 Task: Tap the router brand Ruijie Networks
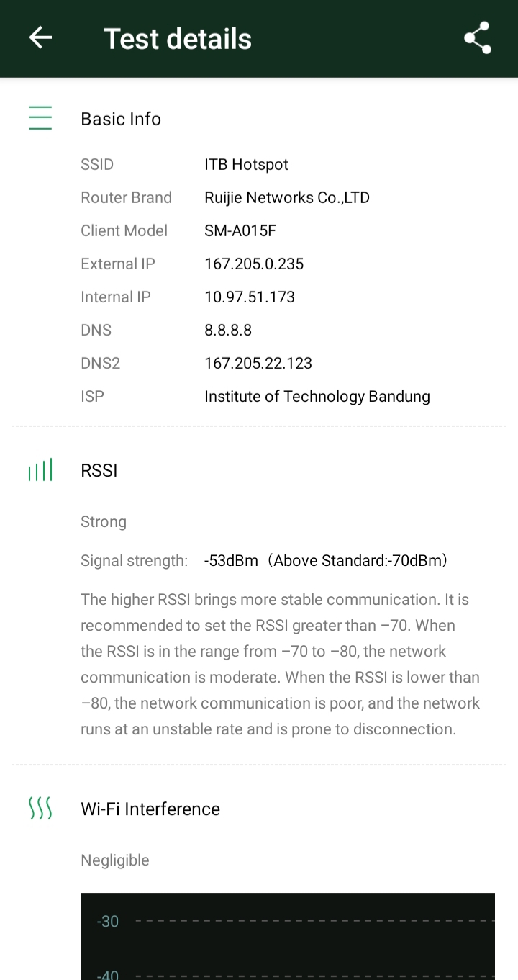click(286, 197)
